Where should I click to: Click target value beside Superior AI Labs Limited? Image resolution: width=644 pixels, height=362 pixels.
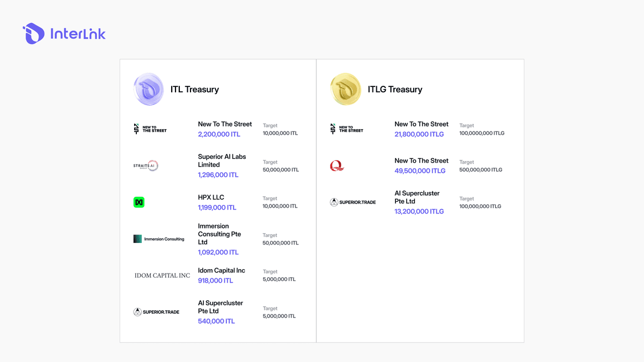tap(281, 169)
